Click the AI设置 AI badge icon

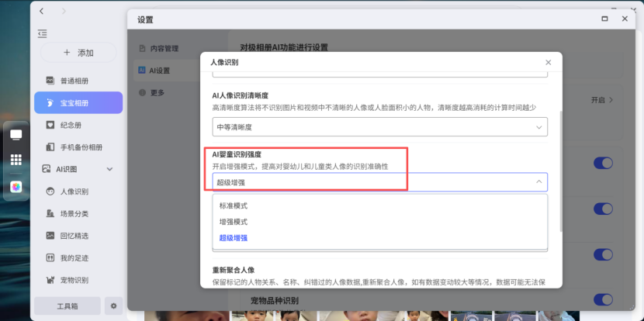[x=142, y=71]
